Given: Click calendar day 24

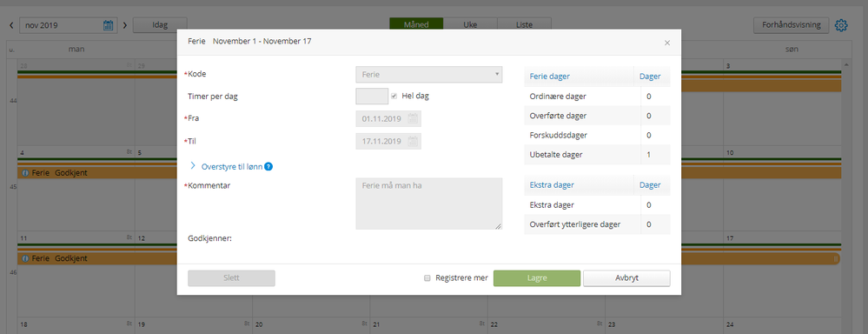Looking at the screenshot, I should [730, 324].
